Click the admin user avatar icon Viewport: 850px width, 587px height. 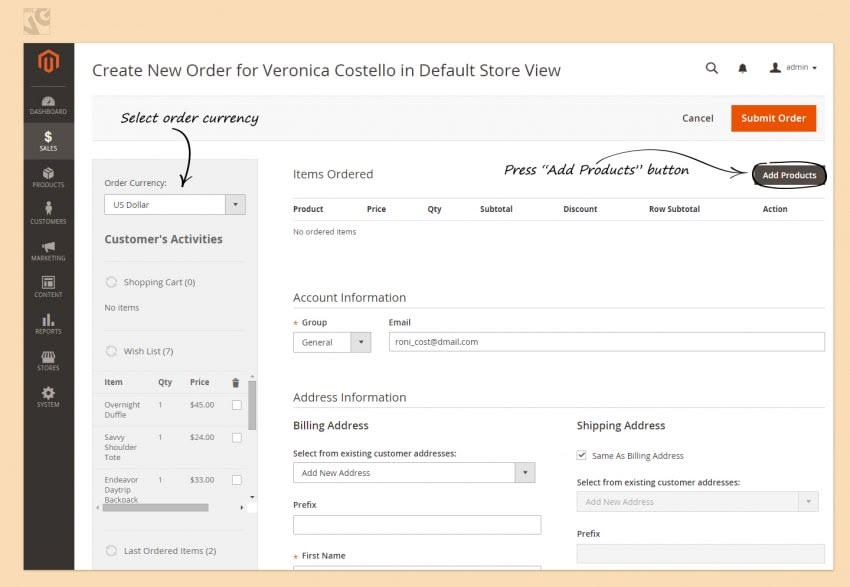[775, 67]
